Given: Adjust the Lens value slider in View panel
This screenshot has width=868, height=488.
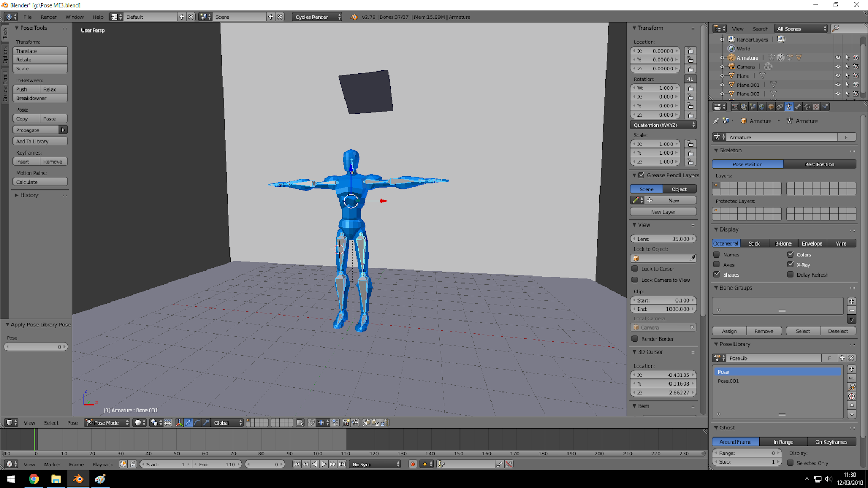Looking at the screenshot, I should click(663, 238).
